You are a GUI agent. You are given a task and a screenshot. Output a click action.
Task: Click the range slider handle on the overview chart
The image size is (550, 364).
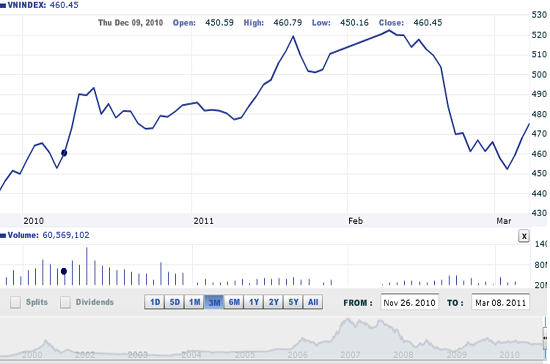click(x=545, y=338)
